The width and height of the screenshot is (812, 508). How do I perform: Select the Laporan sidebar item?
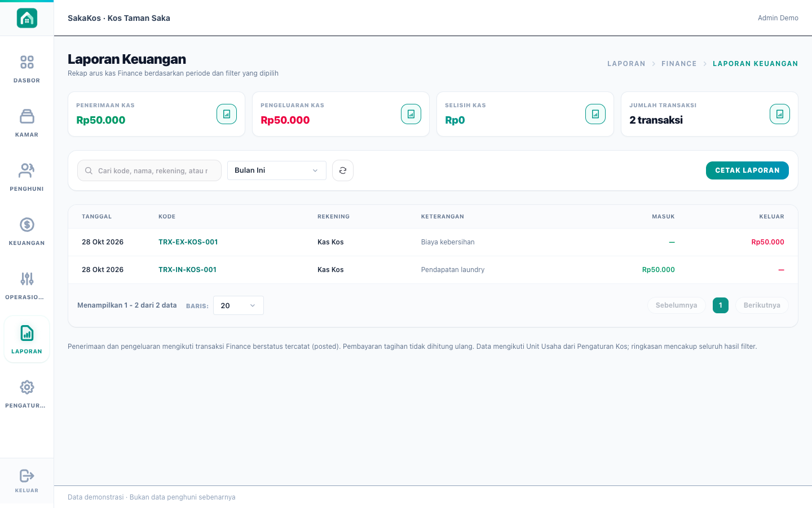(27, 340)
